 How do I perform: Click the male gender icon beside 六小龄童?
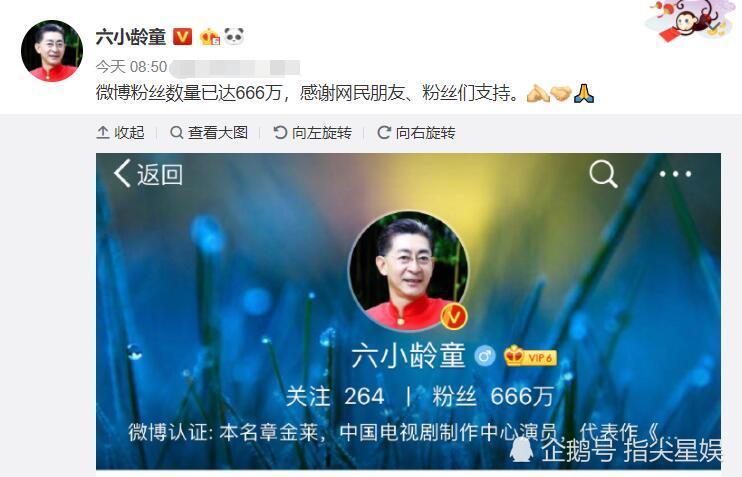[x=485, y=356]
